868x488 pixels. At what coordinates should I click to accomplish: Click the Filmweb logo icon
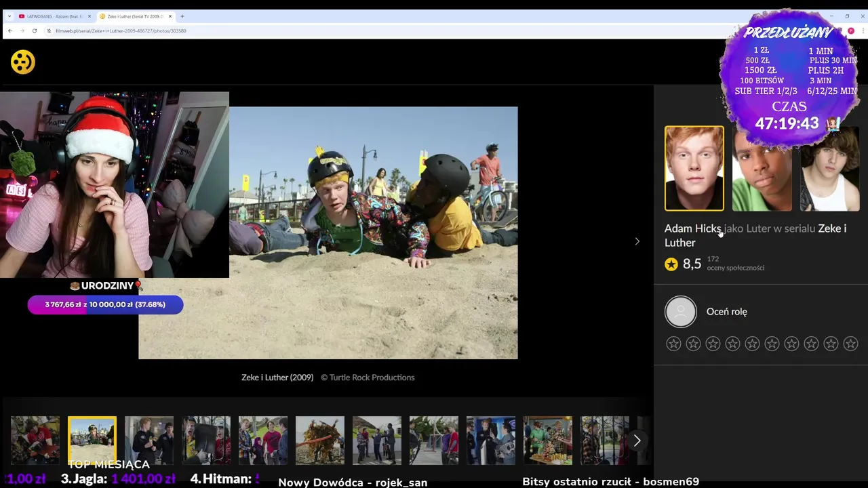point(23,62)
